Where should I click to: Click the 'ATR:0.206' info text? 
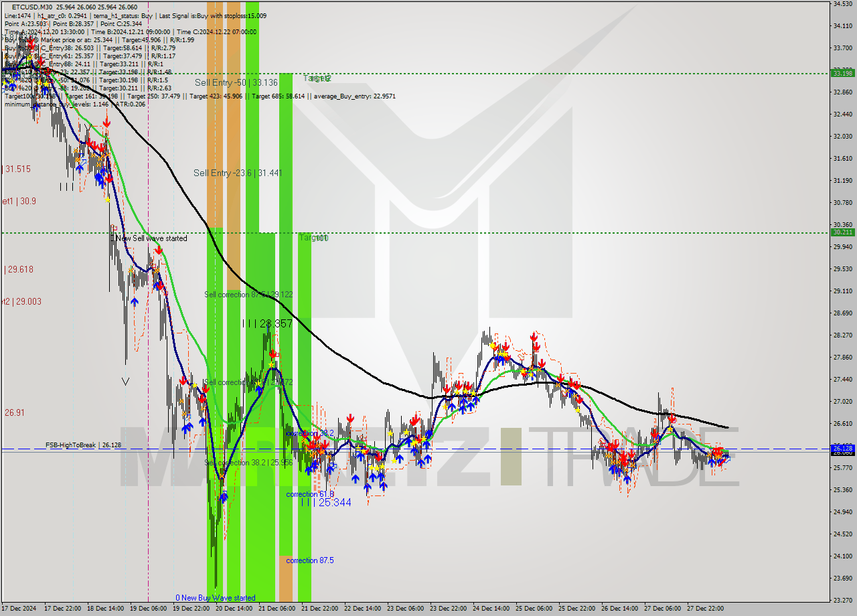(x=131, y=104)
